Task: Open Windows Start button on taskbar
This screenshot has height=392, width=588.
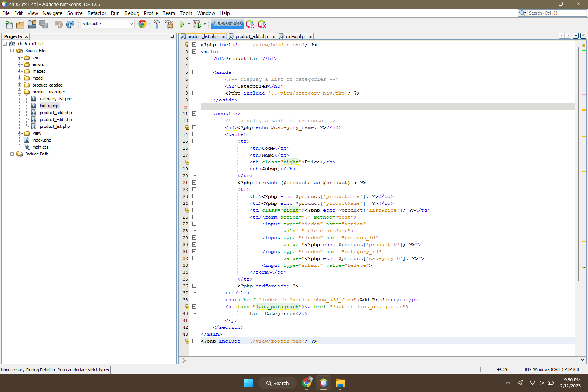Action: [x=248, y=383]
